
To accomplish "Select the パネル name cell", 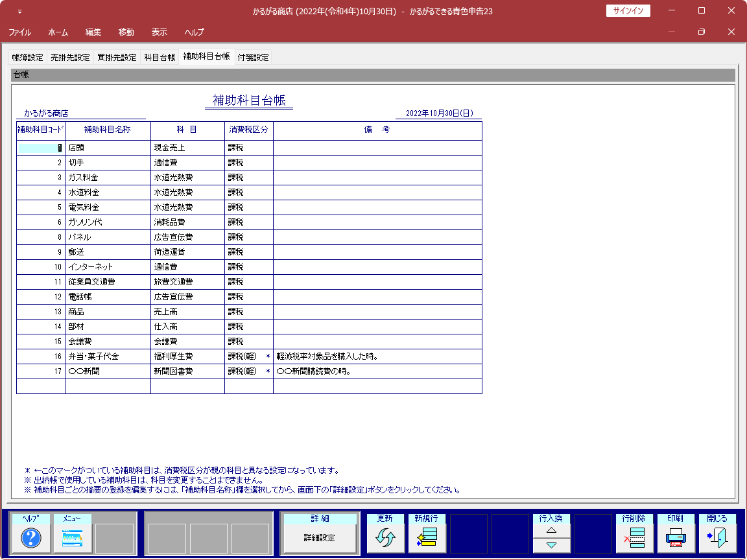I will click(108, 237).
